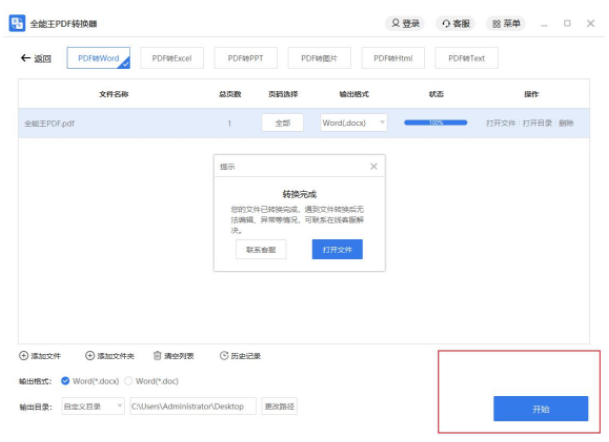Viewport: 609px width, 442px height.
Task: Click the output path input field
Action: pos(192,406)
